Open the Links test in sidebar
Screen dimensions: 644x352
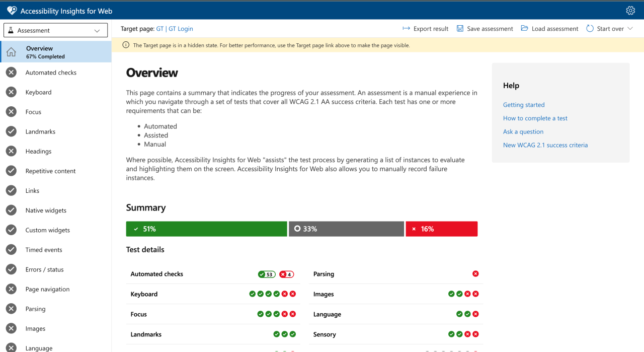tap(56, 190)
